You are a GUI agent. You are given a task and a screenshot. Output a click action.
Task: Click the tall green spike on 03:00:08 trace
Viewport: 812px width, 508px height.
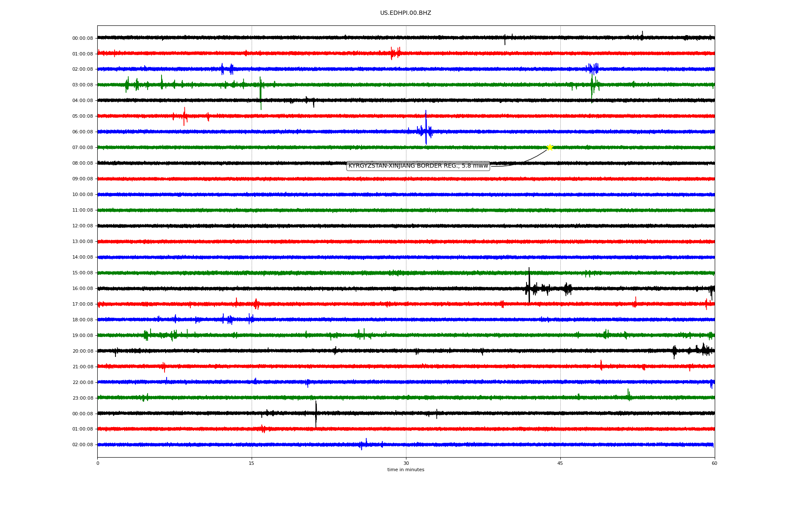(x=261, y=93)
